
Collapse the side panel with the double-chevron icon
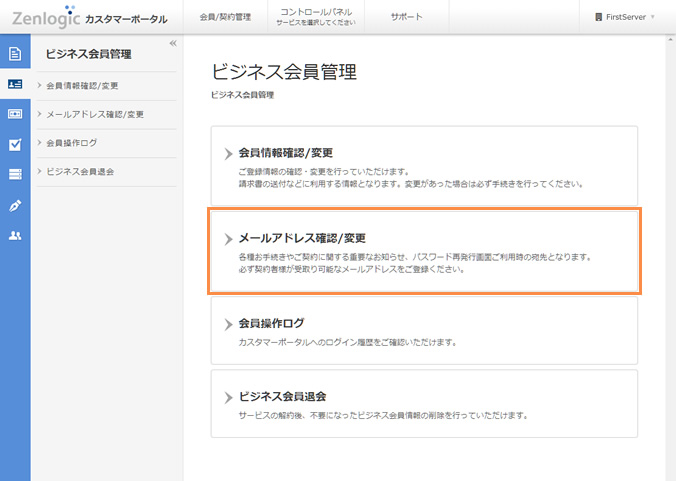[173, 43]
